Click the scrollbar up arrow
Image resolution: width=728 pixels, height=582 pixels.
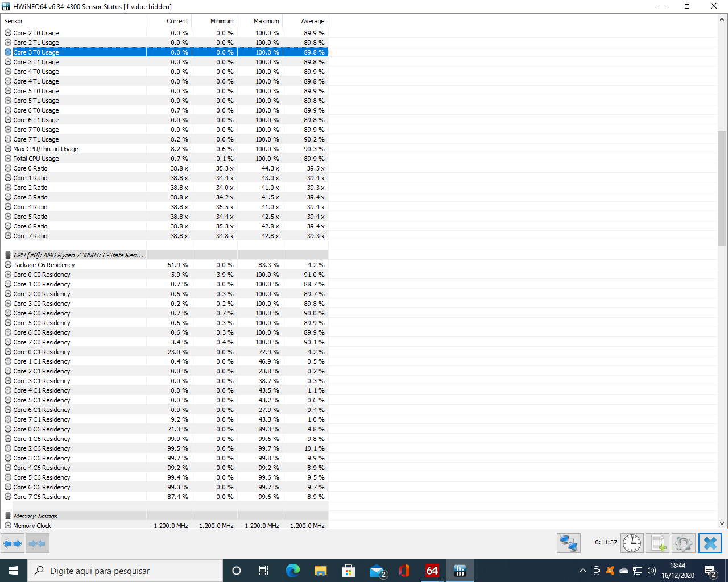coord(722,19)
